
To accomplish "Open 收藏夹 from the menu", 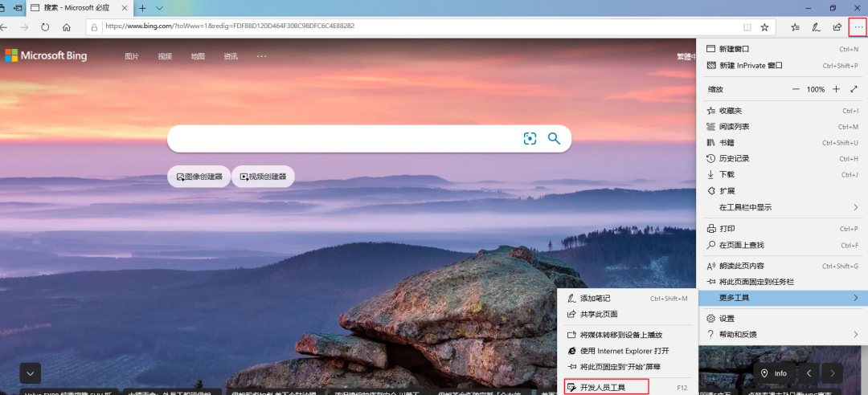I will [x=782, y=111].
